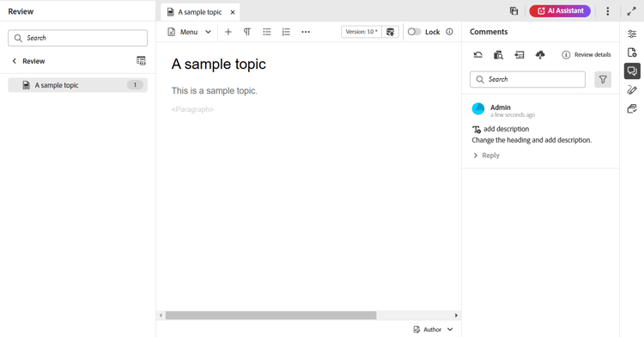Screen dimensions: 644x337
Task: Select A sample topic in review list
Action: (77, 85)
